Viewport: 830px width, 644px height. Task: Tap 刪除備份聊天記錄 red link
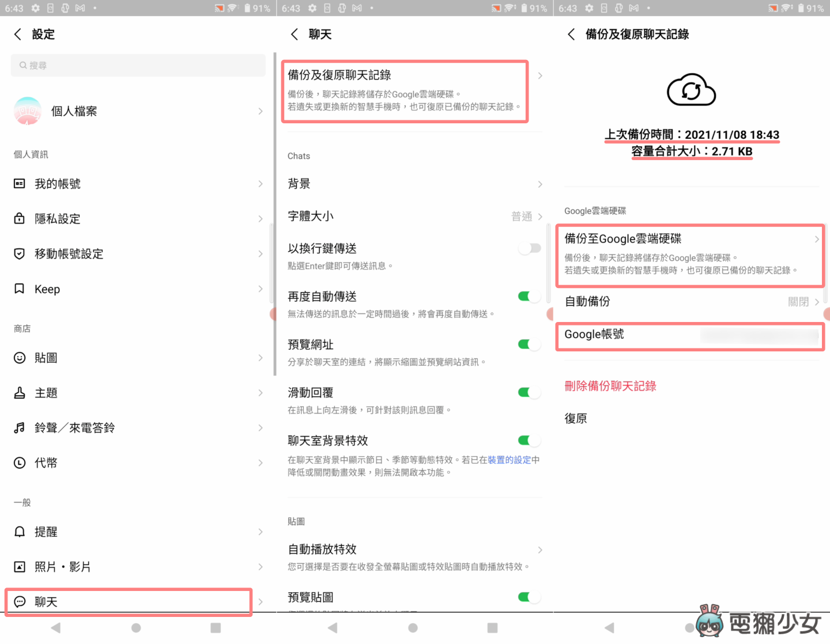point(610,386)
